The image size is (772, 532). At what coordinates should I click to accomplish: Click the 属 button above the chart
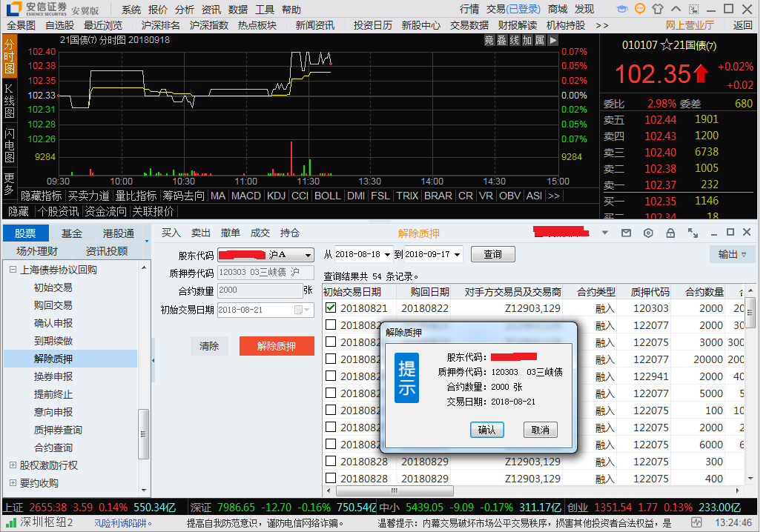coord(540,40)
